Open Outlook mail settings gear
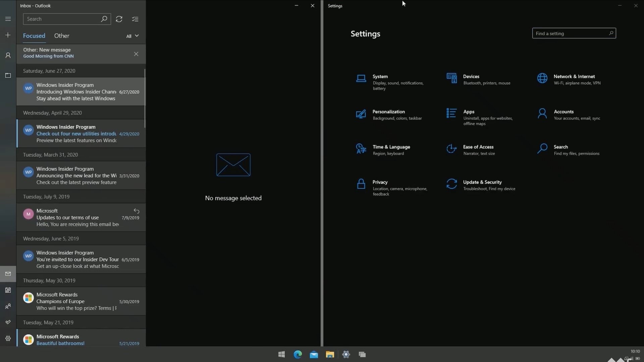644x362 pixels. (8, 339)
